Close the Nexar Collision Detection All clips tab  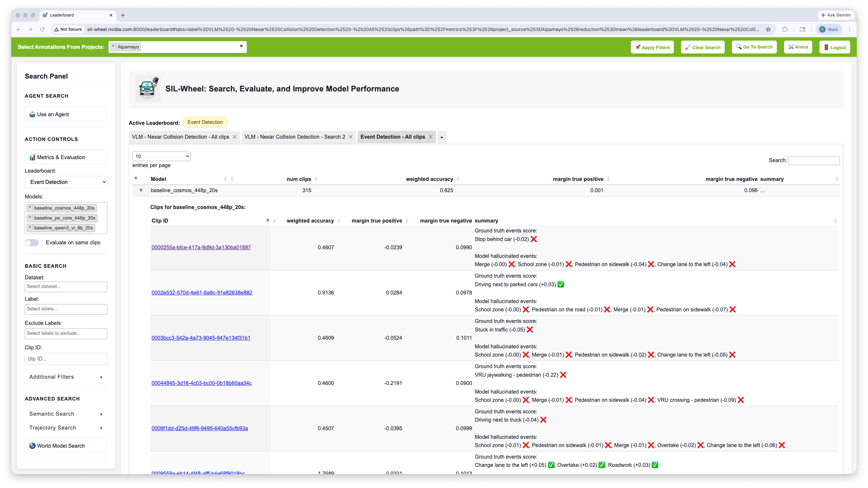click(235, 137)
